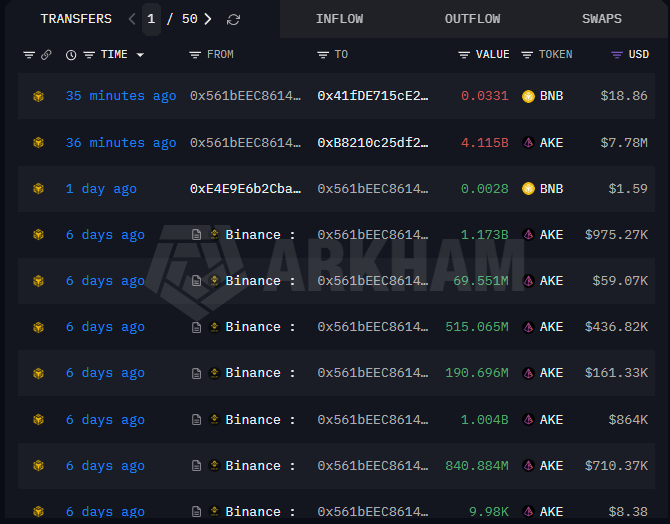Select the $7.78M USD amount
The image size is (670, 524).
pyautogui.click(x=624, y=142)
